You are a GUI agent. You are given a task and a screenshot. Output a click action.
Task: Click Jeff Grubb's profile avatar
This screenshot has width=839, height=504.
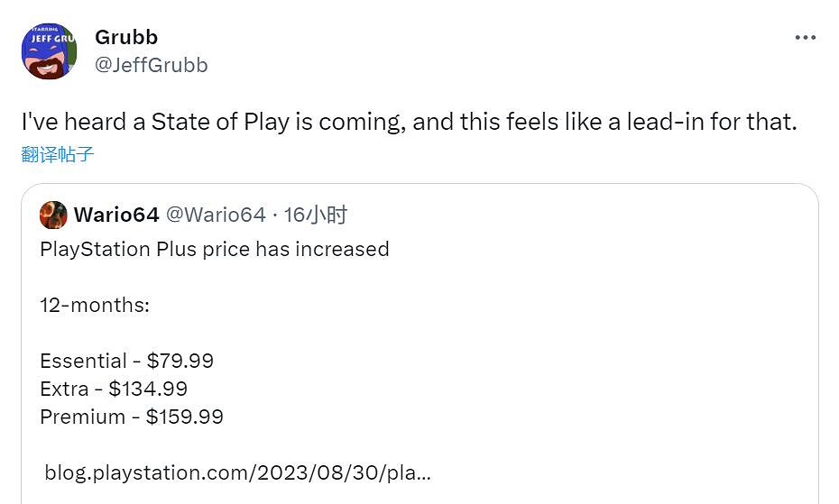49,50
